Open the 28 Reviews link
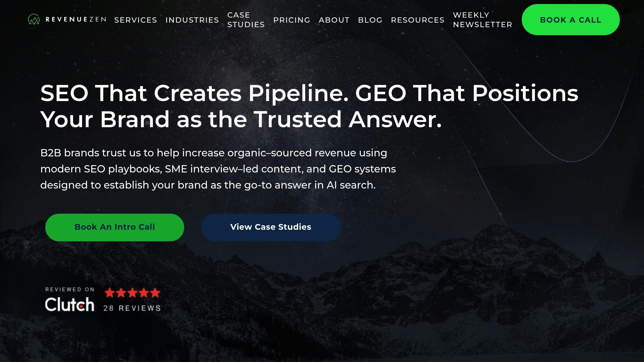644x362 pixels. click(x=132, y=308)
